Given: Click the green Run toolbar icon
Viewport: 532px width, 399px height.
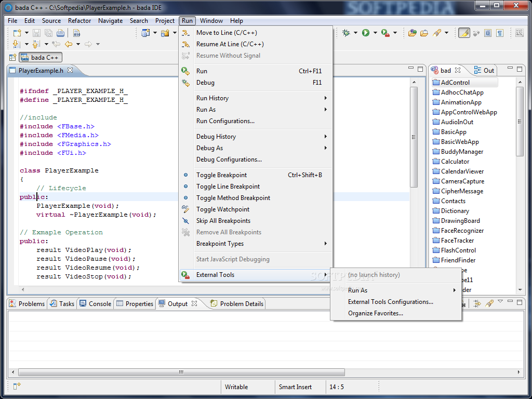Looking at the screenshot, I should pyautogui.click(x=366, y=33).
